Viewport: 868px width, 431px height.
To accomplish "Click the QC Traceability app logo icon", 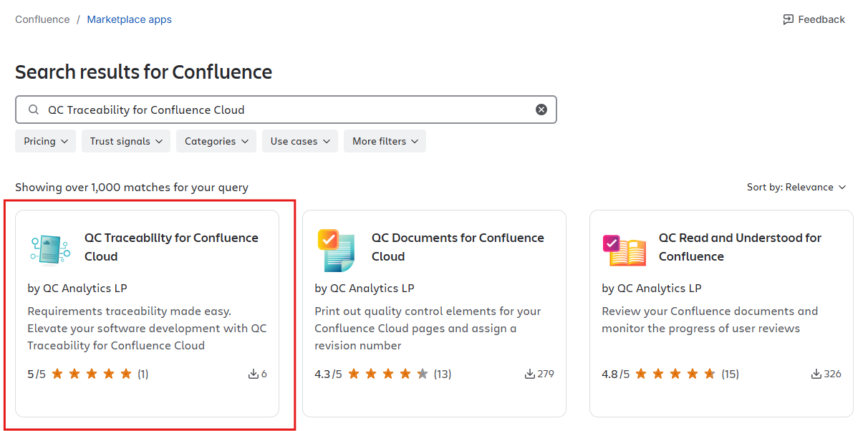I will pos(50,249).
